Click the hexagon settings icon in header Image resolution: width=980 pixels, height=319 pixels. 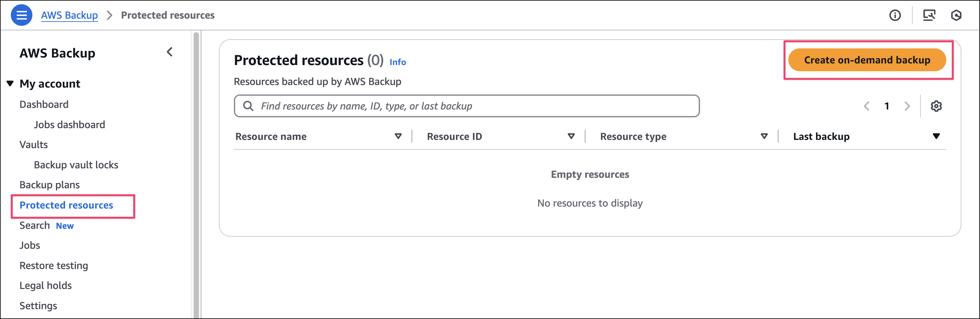(956, 15)
